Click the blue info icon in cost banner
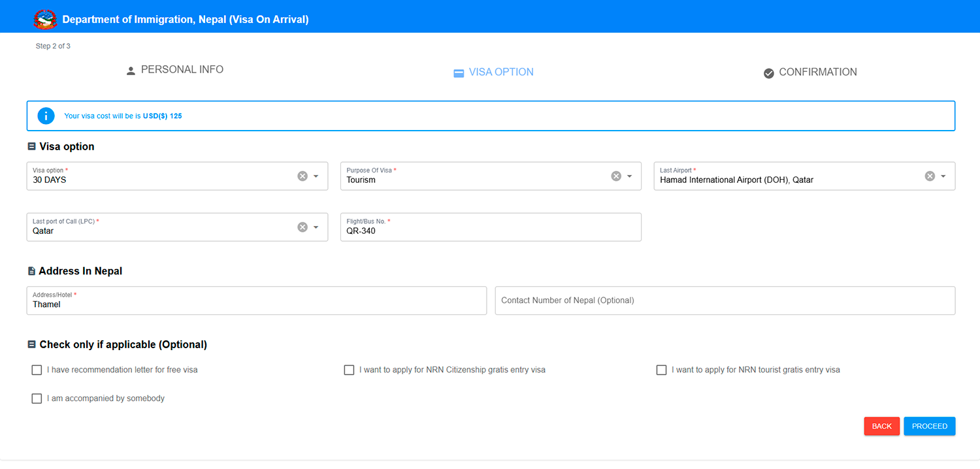 click(x=46, y=116)
